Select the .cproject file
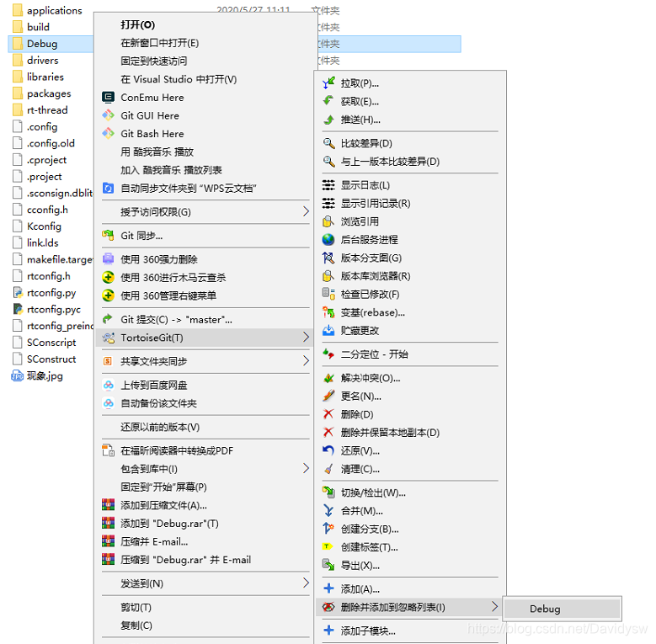The height and width of the screenshot is (644, 656). click(x=47, y=160)
